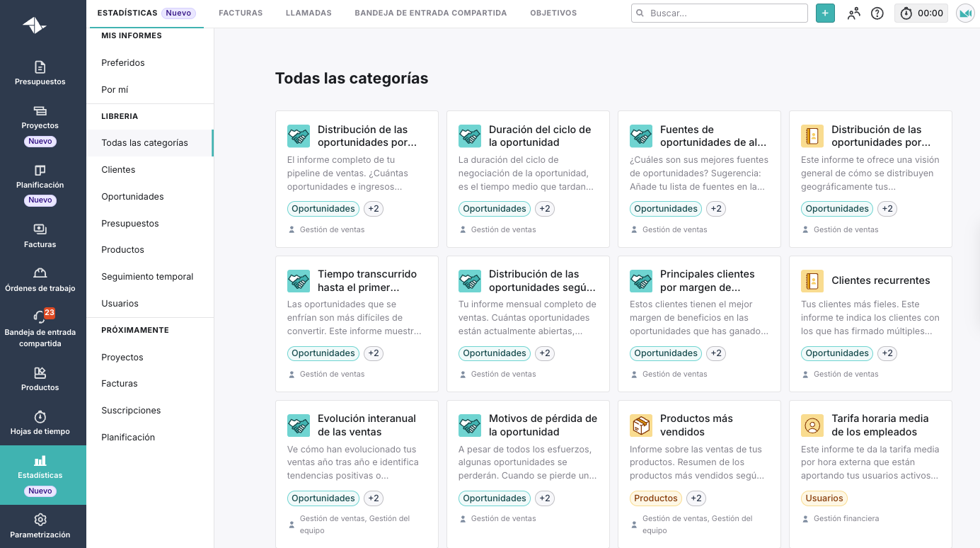Open Motivos de pérdida de la oportunidad title
The height and width of the screenshot is (548, 980).
click(x=543, y=426)
